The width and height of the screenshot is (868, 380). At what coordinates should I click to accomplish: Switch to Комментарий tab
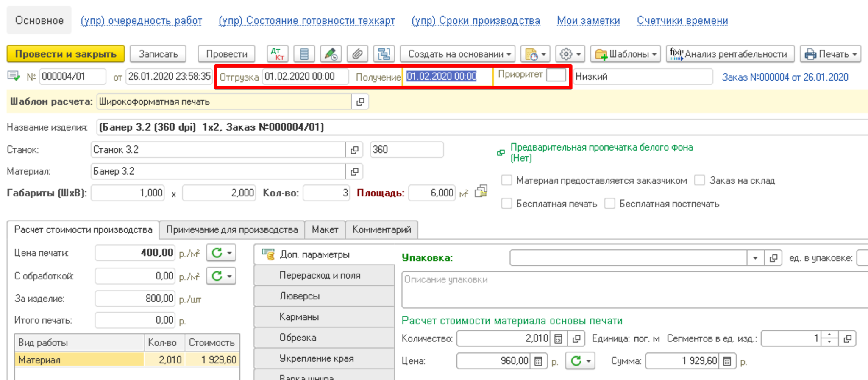[x=382, y=229]
